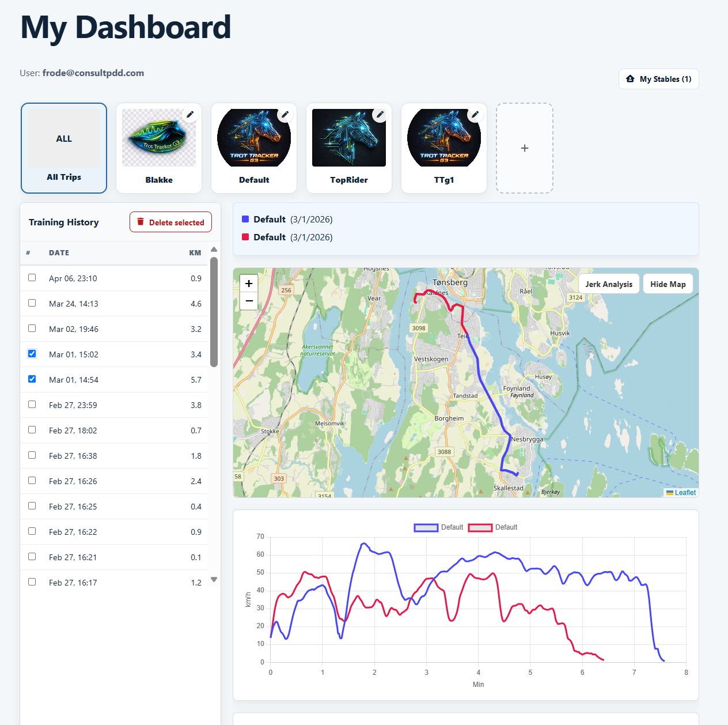Select the Blakke horse card

159,148
